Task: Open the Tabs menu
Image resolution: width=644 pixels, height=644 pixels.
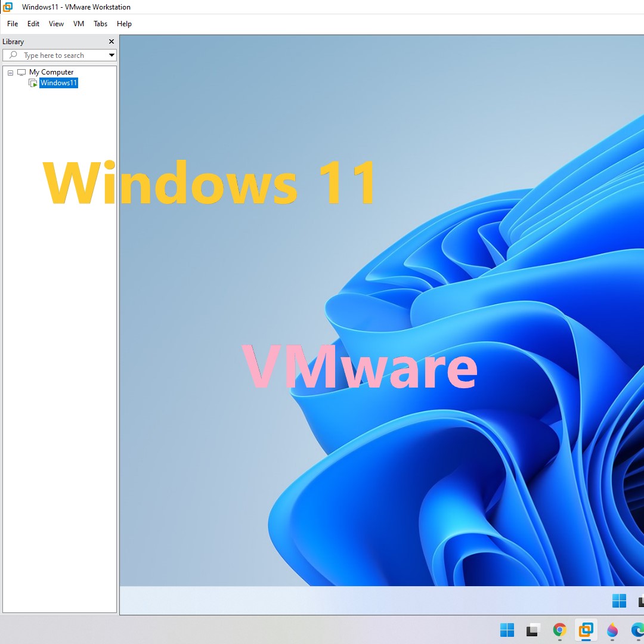Action: [100, 24]
